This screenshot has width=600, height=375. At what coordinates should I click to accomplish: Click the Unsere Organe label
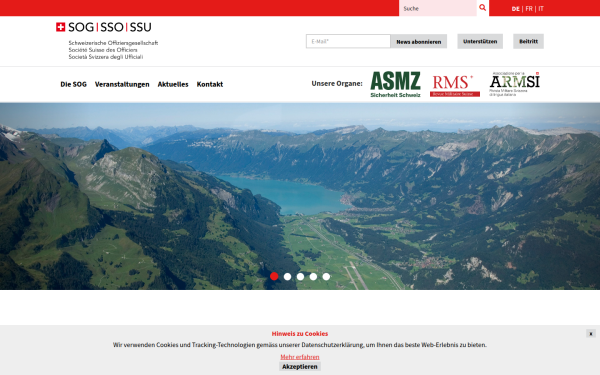(337, 83)
